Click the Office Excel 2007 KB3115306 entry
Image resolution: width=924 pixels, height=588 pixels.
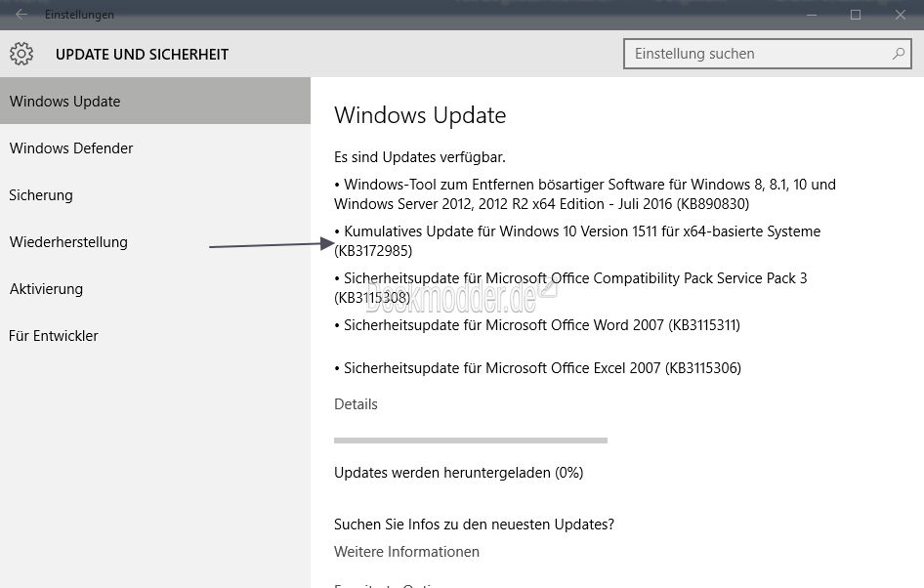pyautogui.click(x=537, y=368)
